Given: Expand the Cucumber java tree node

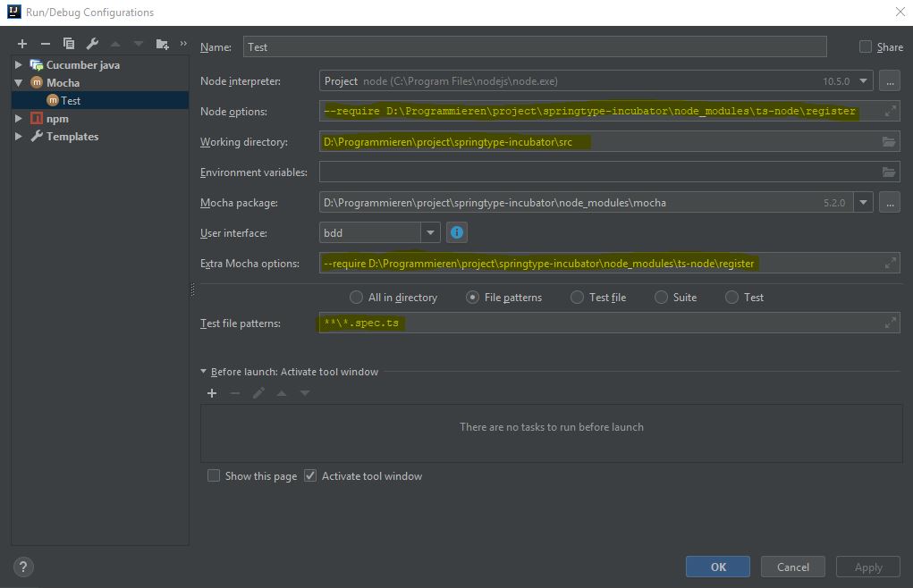Looking at the screenshot, I should (x=19, y=64).
